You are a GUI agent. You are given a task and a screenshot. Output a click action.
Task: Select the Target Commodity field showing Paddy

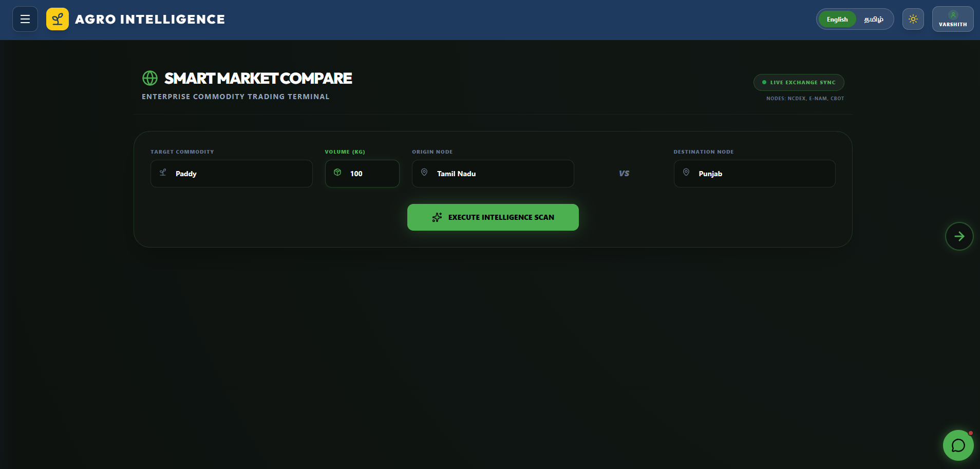pos(232,174)
